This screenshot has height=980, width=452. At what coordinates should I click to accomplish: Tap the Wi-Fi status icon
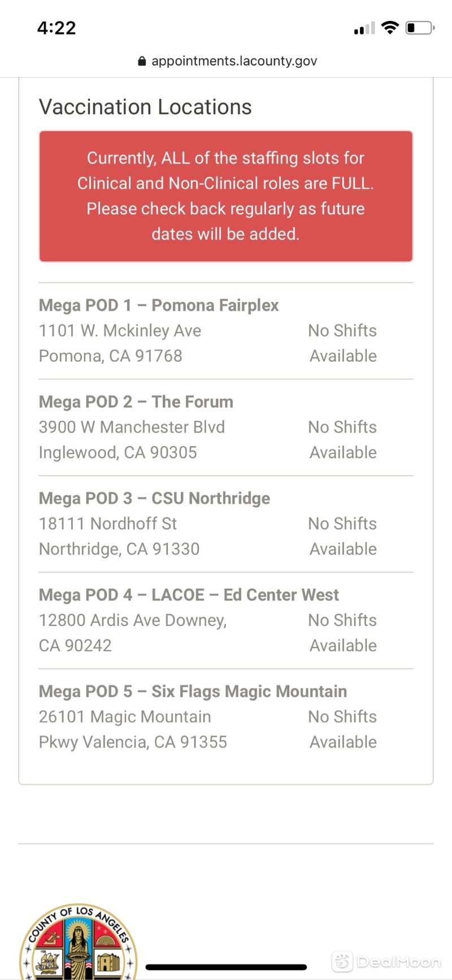pyautogui.click(x=390, y=27)
